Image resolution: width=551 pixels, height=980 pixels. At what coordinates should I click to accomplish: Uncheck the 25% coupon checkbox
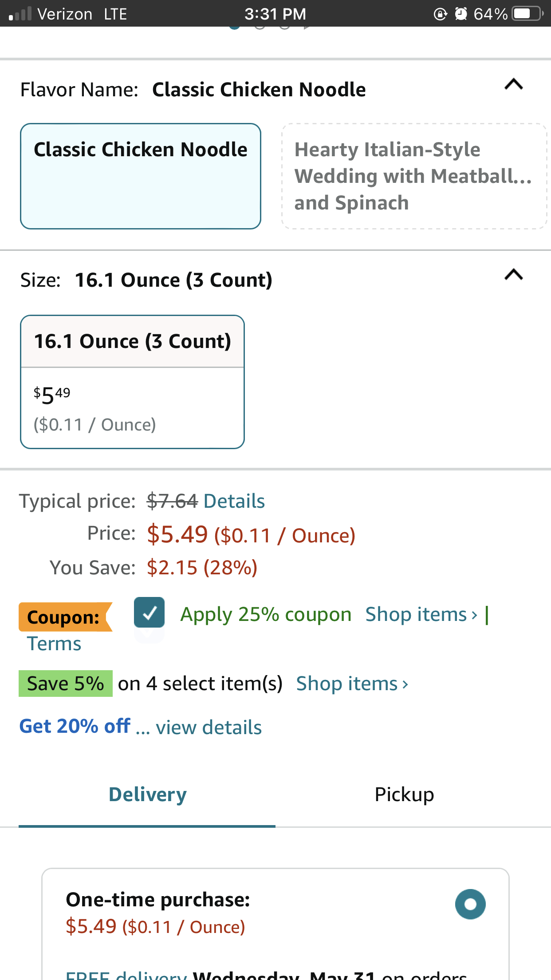(150, 612)
